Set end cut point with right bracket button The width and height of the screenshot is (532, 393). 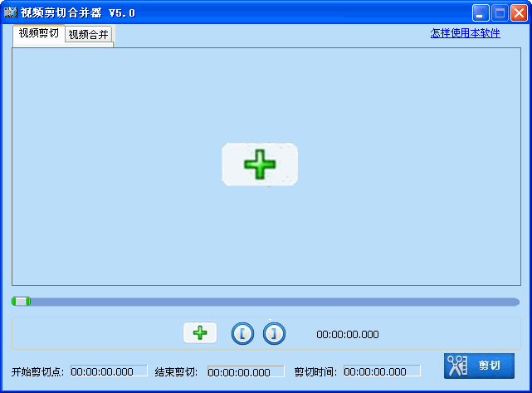(274, 333)
